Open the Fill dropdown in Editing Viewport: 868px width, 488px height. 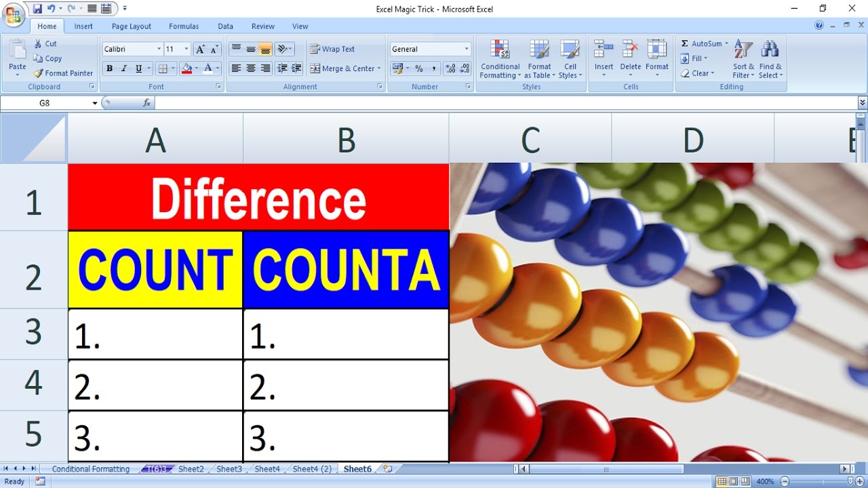click(694, 58)
